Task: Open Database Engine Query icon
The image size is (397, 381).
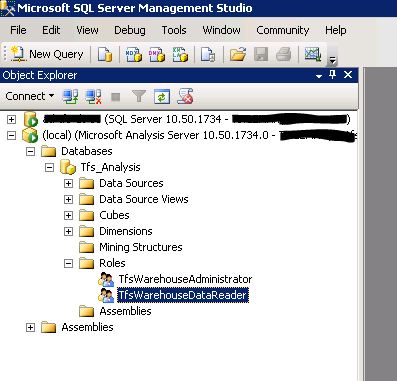Action: pyautogui.click(x=105, y=54)
